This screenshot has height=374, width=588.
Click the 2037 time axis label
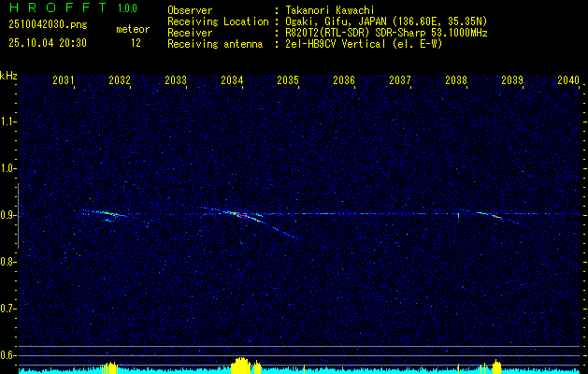(400, 80)
